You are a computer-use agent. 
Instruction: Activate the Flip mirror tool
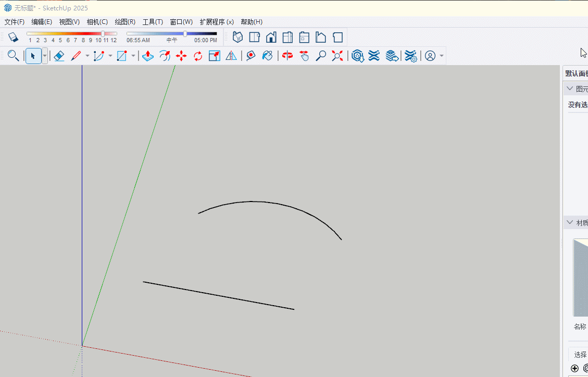[x=231, y=56]
